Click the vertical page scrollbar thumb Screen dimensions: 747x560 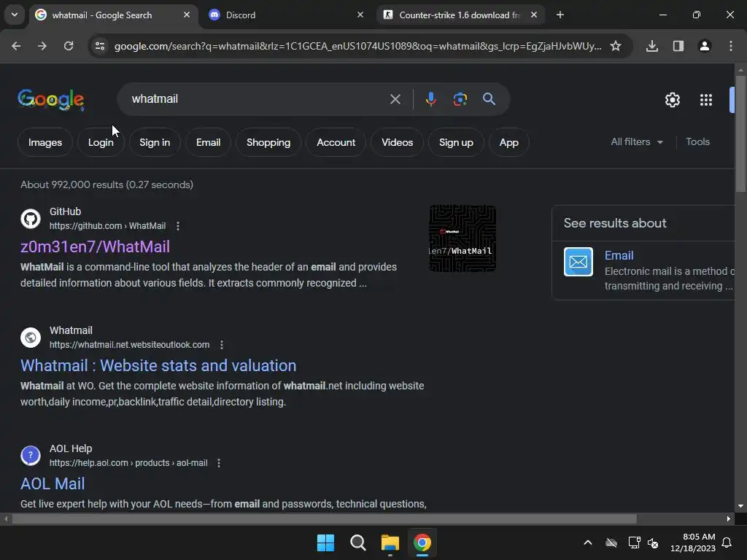[740, 133]
